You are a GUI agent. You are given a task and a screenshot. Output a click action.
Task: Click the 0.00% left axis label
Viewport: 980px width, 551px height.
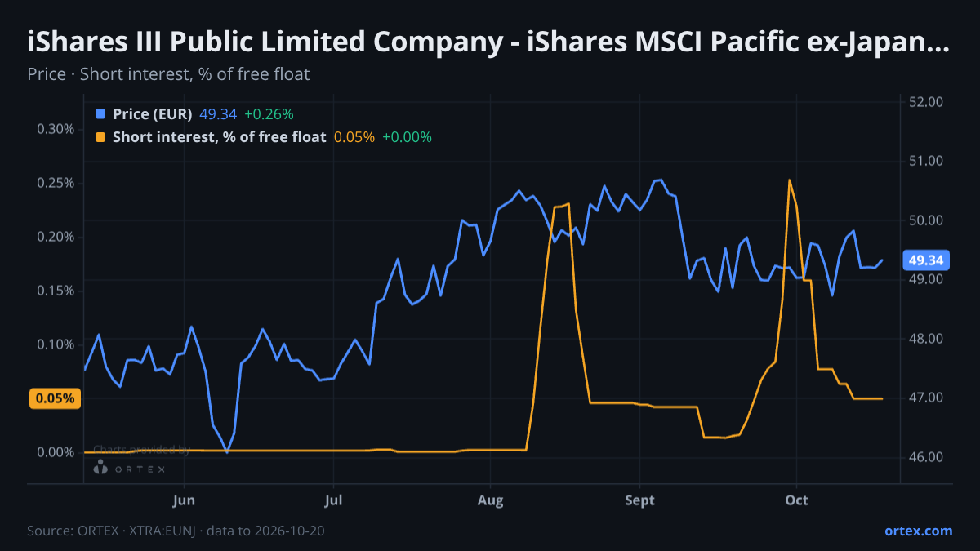point(57,452)
